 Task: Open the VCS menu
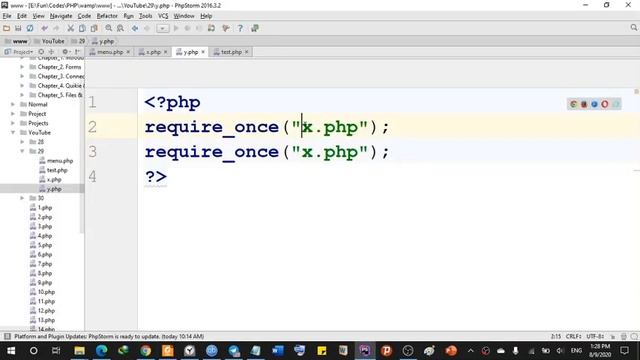163,16
